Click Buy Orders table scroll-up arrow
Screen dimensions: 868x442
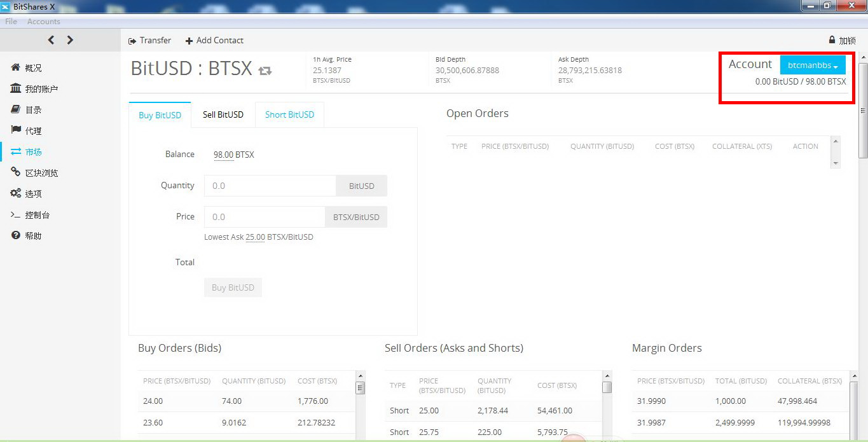[x=361, y=376]
